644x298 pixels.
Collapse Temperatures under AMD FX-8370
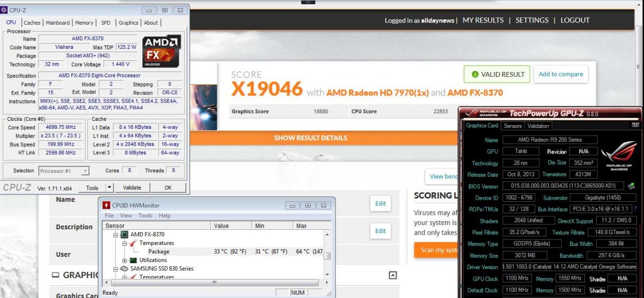[124, 243]
